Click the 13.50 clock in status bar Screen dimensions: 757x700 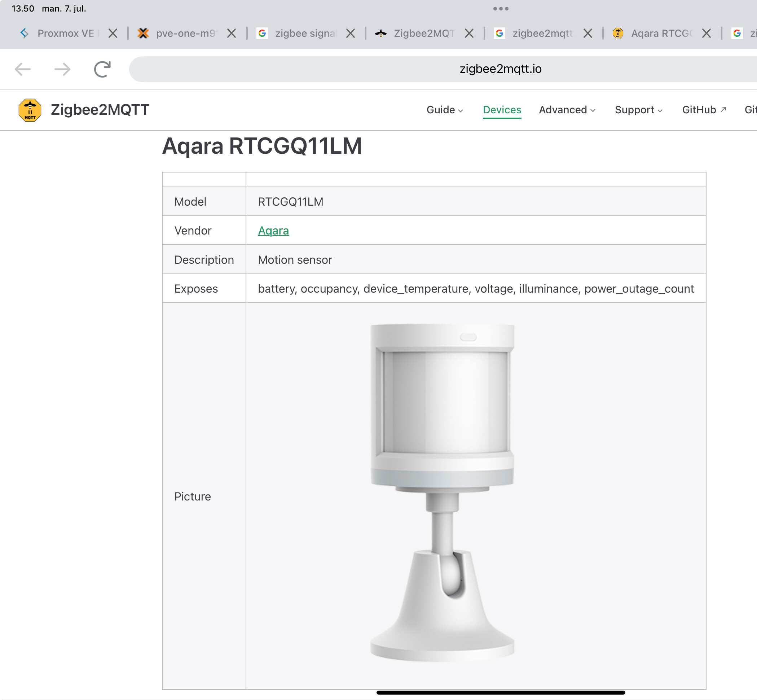[23, 8]
